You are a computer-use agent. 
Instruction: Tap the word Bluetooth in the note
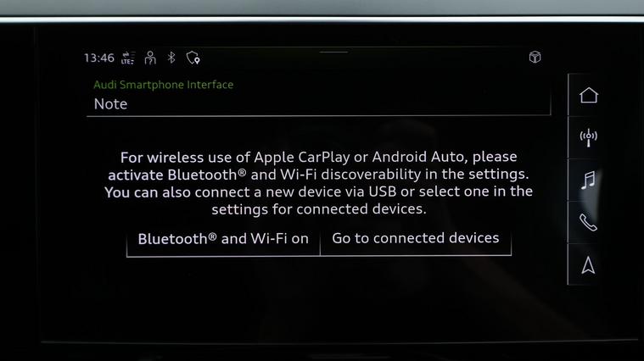point(202,175)
